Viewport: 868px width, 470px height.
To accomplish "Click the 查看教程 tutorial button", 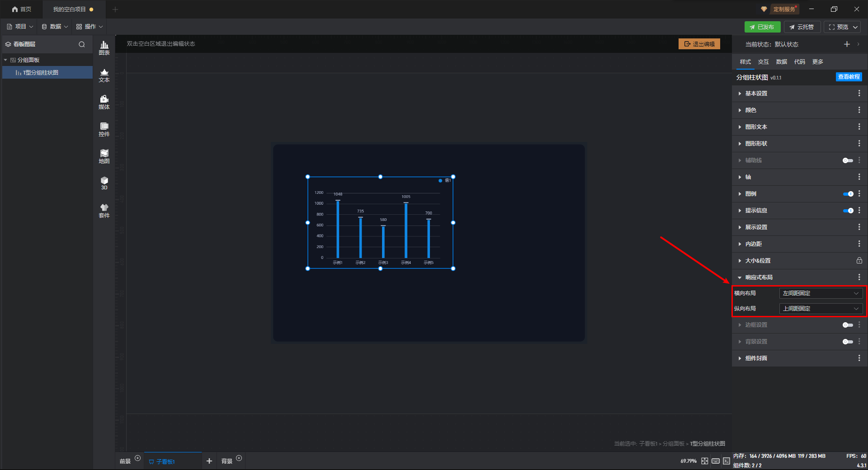I will coord(849,77).
